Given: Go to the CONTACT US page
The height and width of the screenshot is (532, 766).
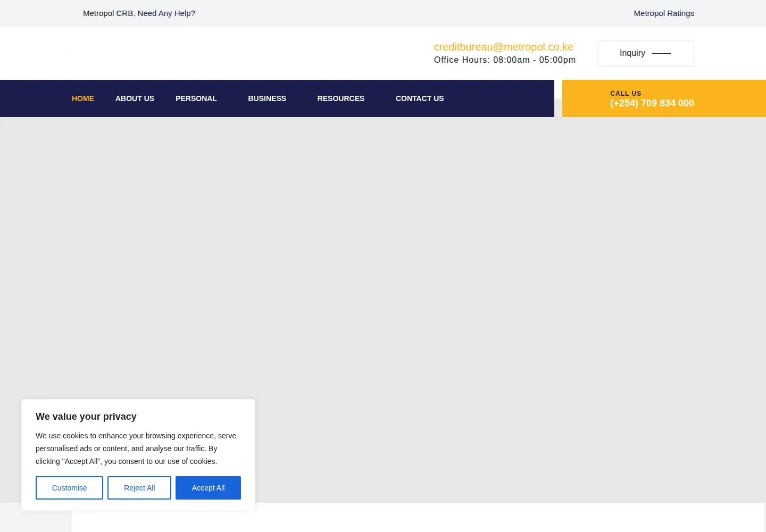Looking at the screenshot, I should click(x=420, y=98).
